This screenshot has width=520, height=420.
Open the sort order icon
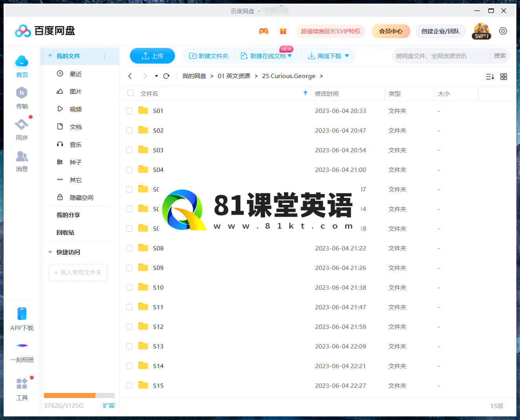point(490,77)
